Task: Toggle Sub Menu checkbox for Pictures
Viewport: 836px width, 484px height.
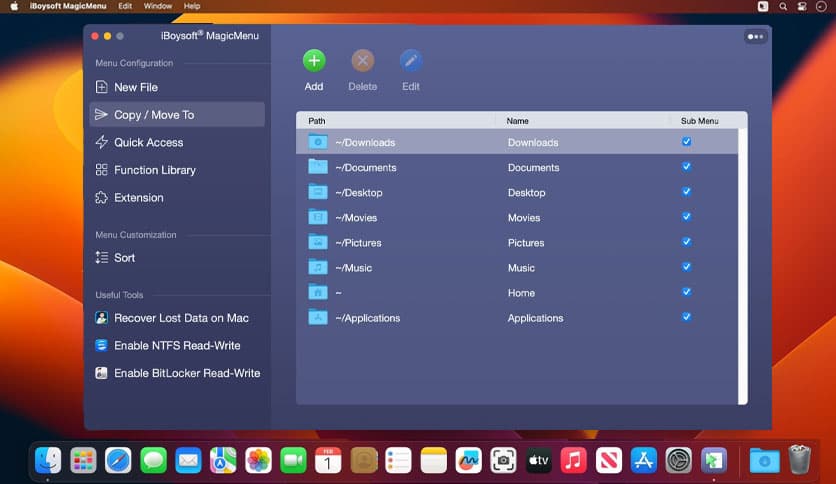Action: pyautogui.click(x=686, y=242)
